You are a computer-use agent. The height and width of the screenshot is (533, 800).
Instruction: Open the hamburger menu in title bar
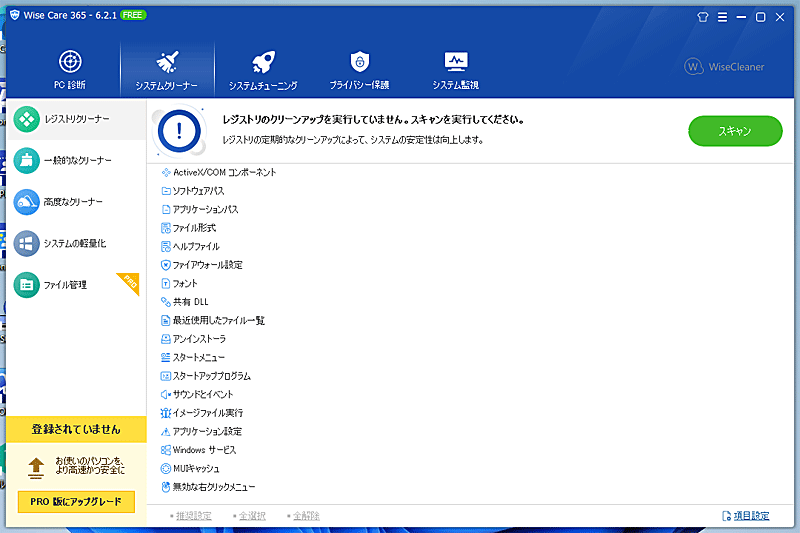722,17
